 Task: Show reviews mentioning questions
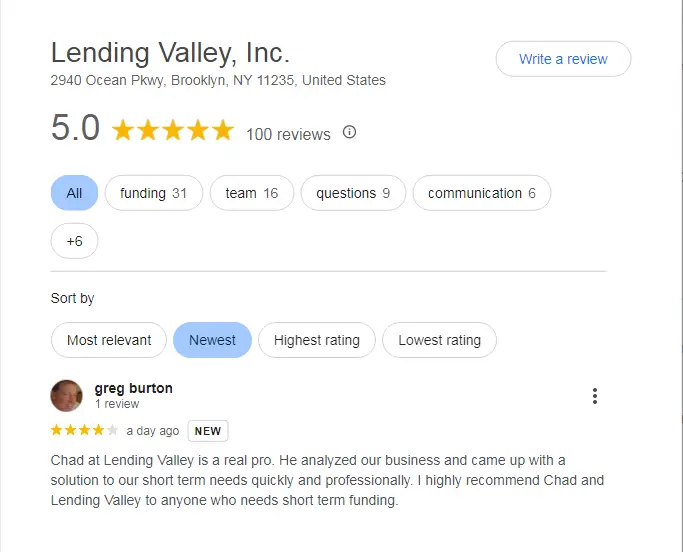point(353,193)
